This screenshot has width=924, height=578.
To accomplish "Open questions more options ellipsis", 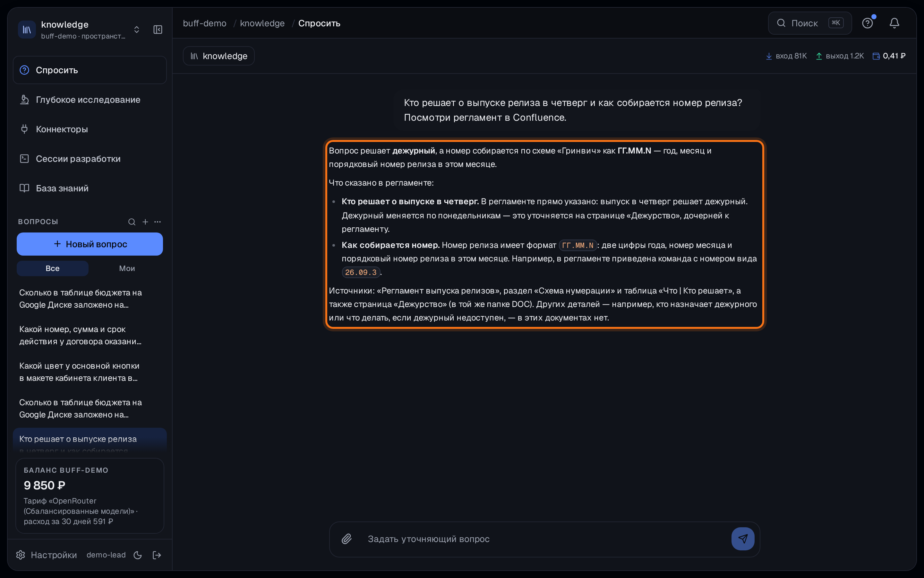I will pos(157,222).
